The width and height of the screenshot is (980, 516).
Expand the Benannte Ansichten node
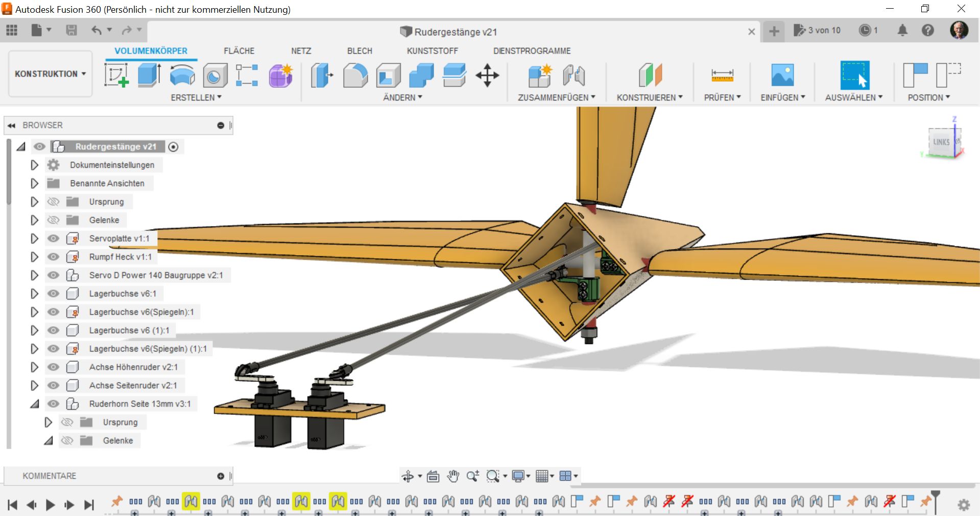[x=34, y=183]
